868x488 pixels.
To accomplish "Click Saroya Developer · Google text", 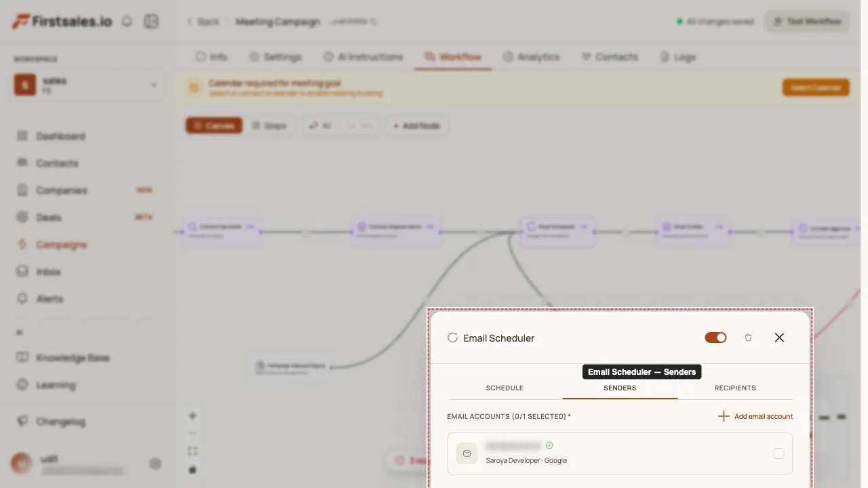I will [526, 461].
